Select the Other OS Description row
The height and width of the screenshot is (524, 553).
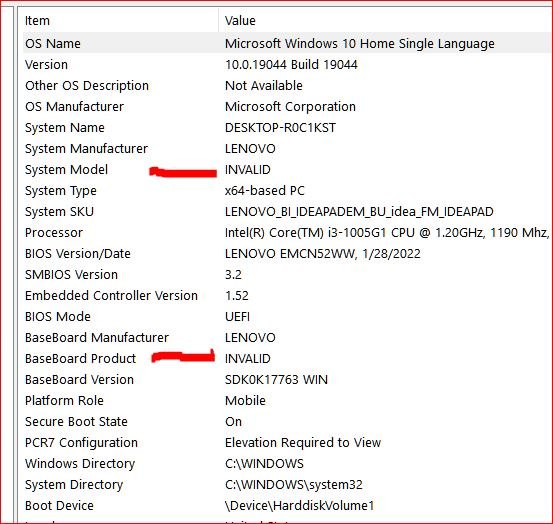tap(87, 86)
